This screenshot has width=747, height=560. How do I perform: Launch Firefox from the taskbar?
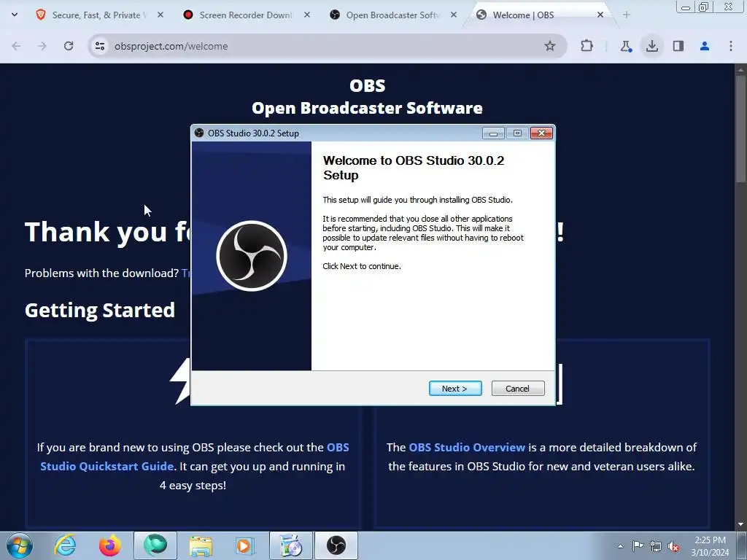tap(110, 545)
